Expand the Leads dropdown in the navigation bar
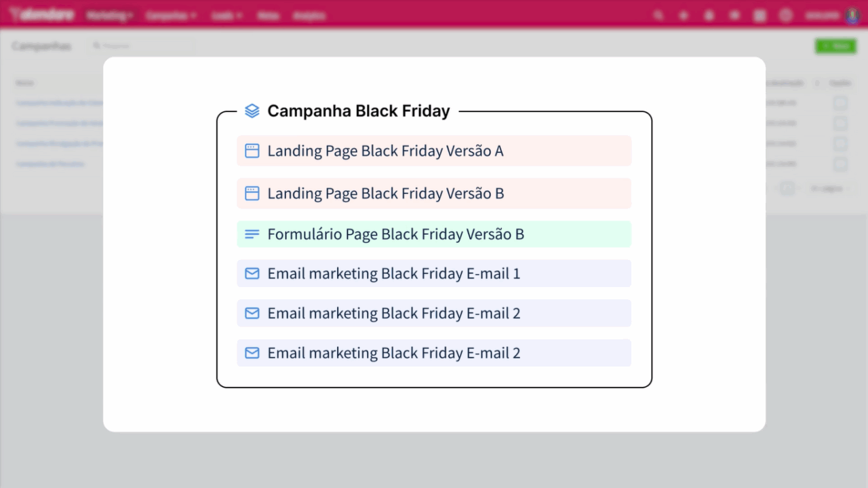 [226, 15]
